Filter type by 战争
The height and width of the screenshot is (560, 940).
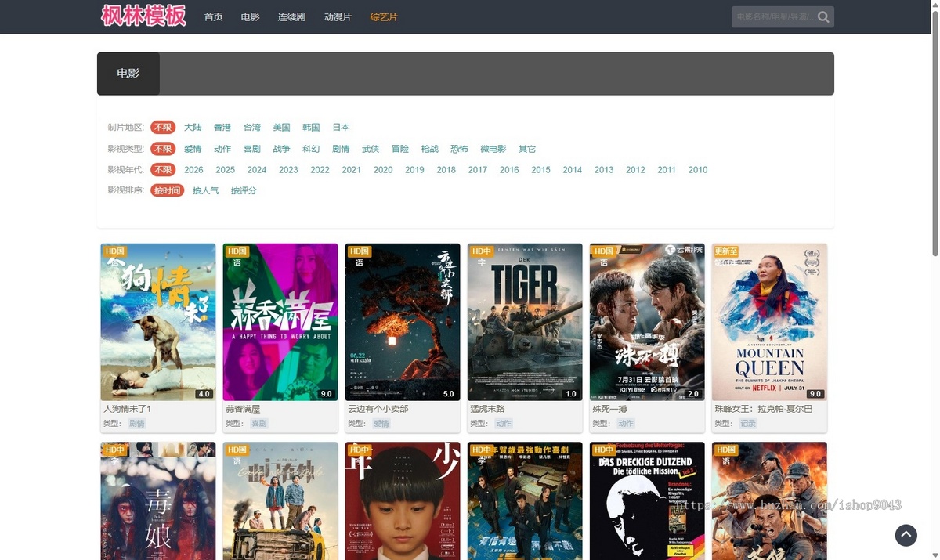(x=282, y=149)
